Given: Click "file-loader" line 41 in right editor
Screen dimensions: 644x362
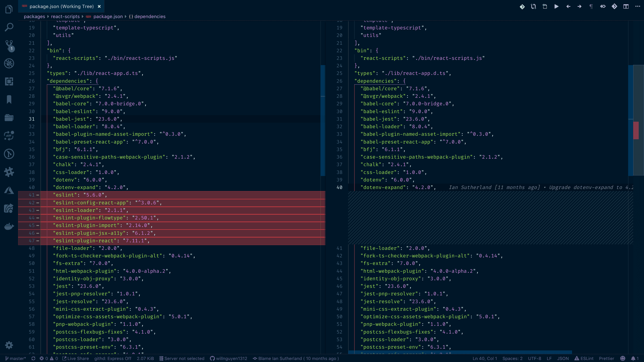Looking at the screenshot, I should click(x=395, y=248).
